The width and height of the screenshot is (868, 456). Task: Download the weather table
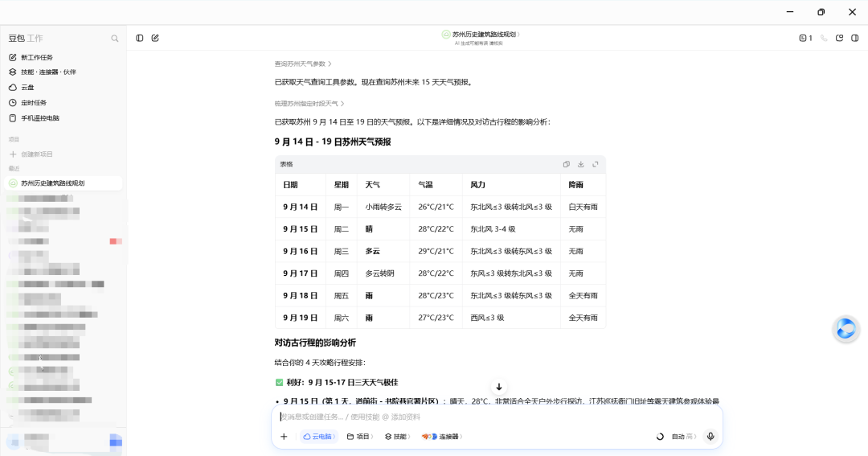pyautogui.click(x=581, y=164)
